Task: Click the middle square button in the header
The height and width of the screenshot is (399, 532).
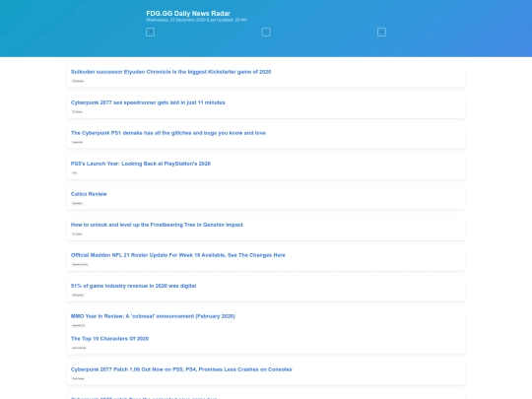Action: click(x=266, y=32)
